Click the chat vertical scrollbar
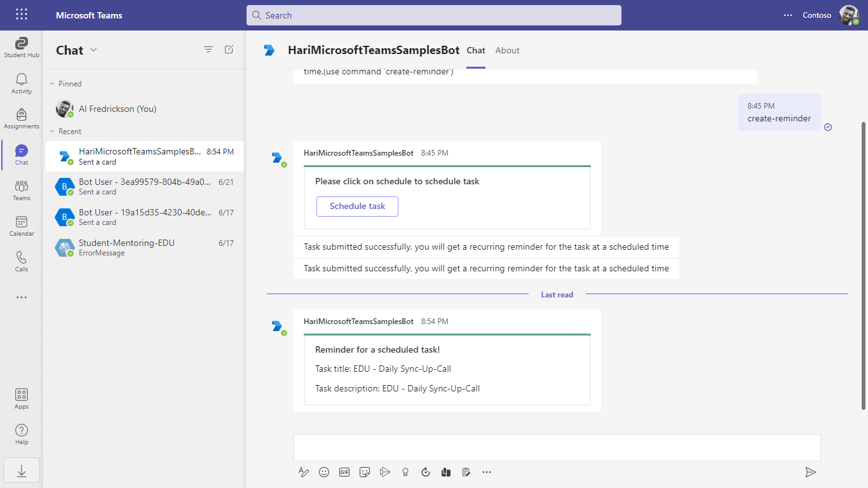The width and height of the screenshot is (868, 488). [x=863, y=266]
